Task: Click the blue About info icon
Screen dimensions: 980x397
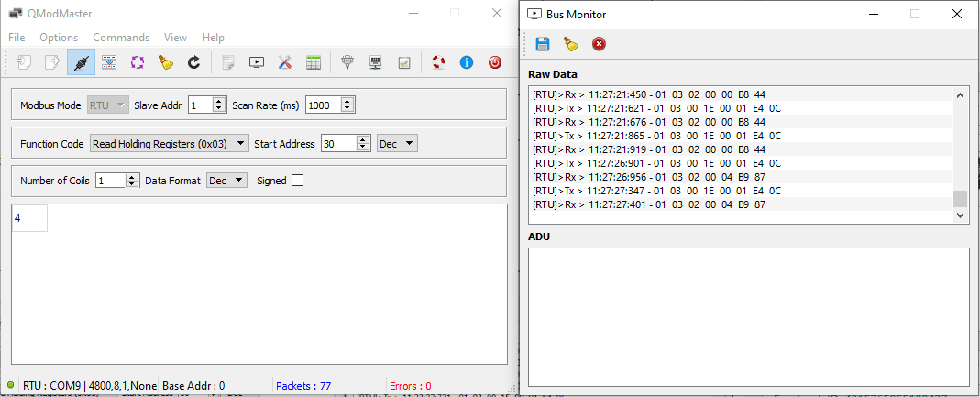Action: click(x=467, y=62)
